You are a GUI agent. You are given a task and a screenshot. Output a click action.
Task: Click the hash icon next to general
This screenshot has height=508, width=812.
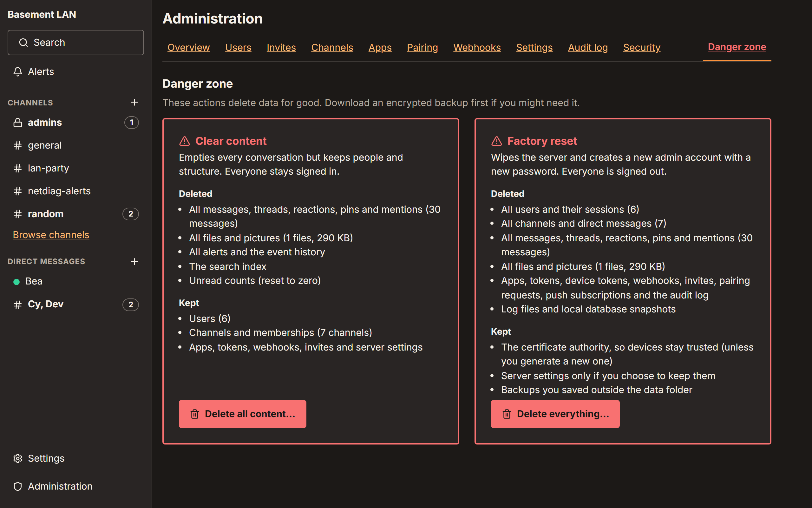point(18,145)
